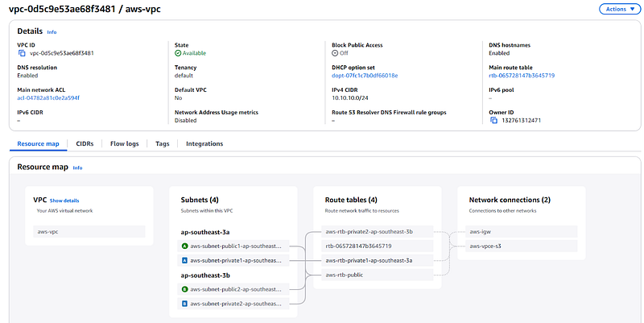The image size is (644, 323).
Task: Select route table rtb-065728147b3645719 in map
Action: (x=378, y=246)
